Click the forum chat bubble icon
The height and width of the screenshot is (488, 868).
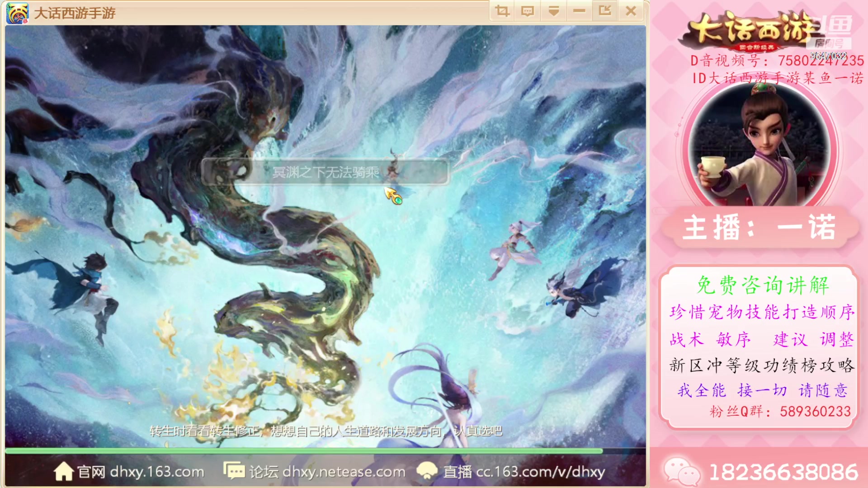pos(234,471)
